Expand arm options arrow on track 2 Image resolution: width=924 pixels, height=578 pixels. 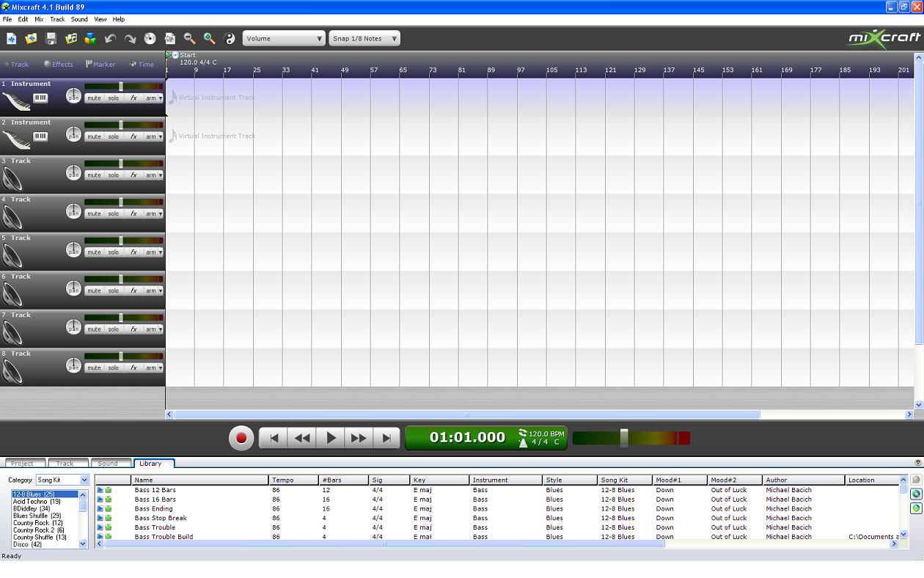161,136
